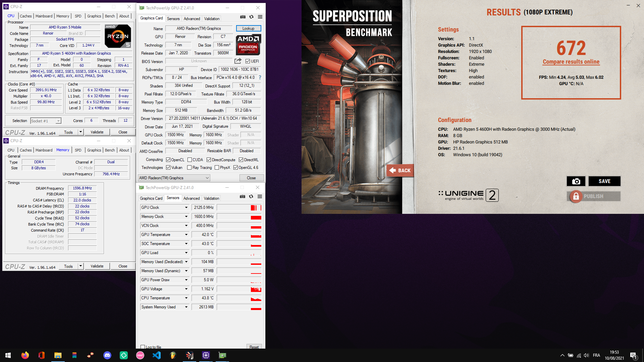644x362 pixels.
Task: Click GPU Clock sensor graph
Action: [x=239, y=207]
